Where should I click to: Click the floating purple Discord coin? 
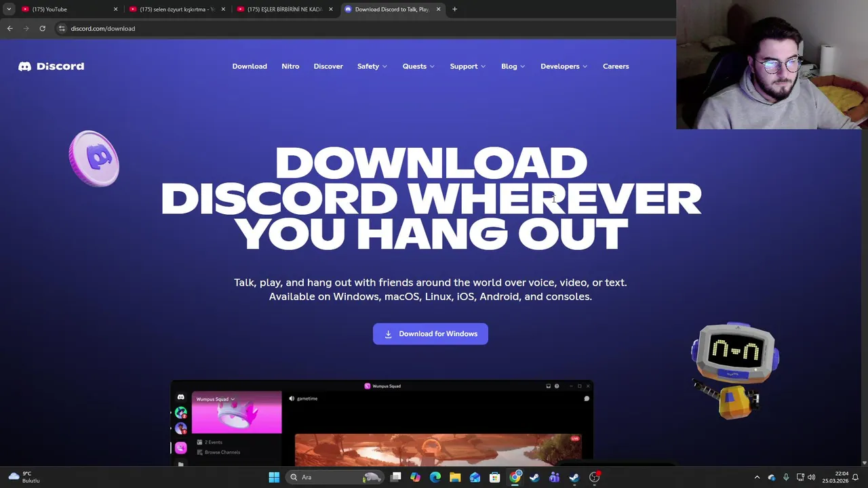[x=94, y=159]
